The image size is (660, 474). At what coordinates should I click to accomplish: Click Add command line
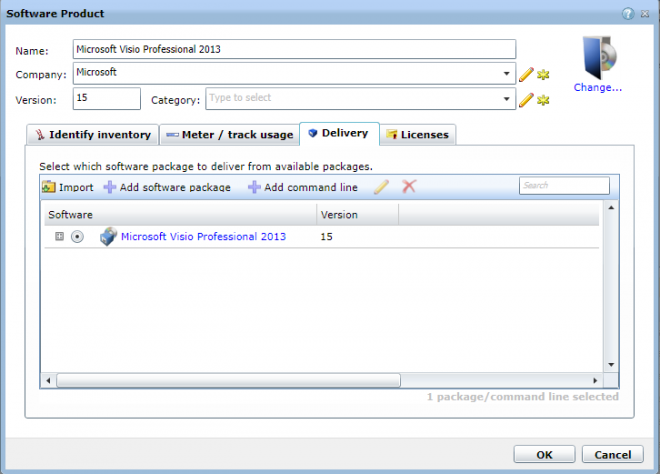(x=303, y=187)
